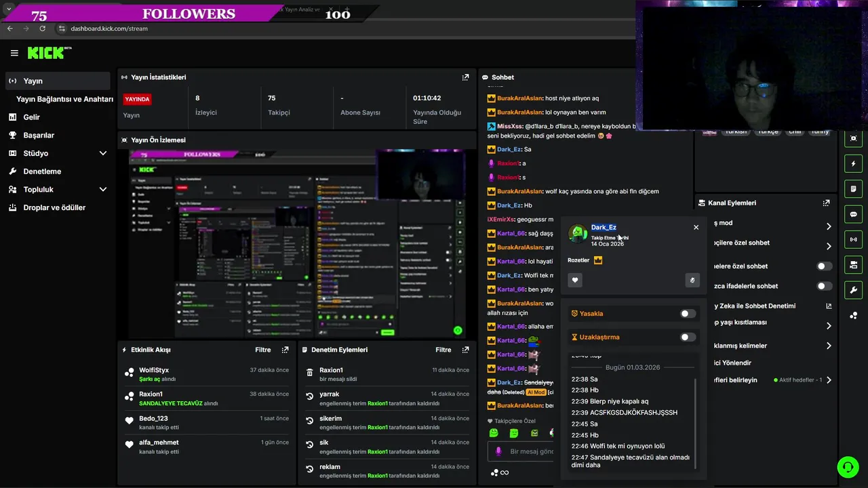This screenshot has height=488, width=868.
Task: Toggle the Uzaklaştırma switch
Action: tap(688, 337)
